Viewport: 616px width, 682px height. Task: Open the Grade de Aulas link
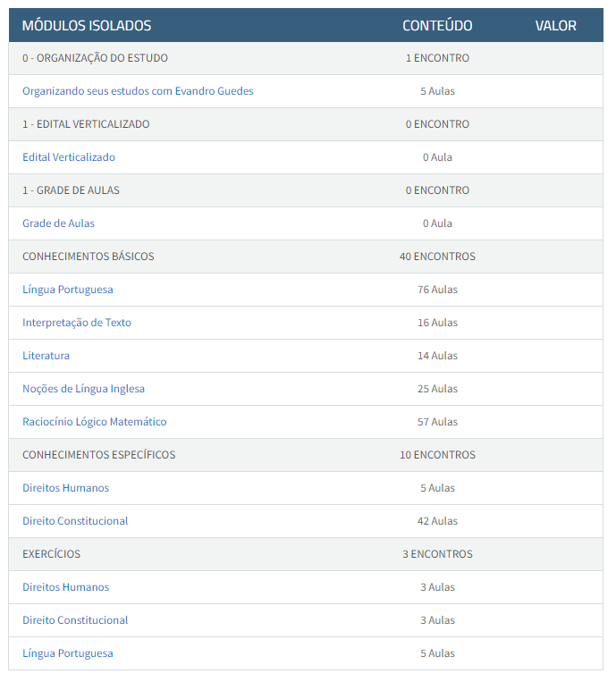click(58, 223)
